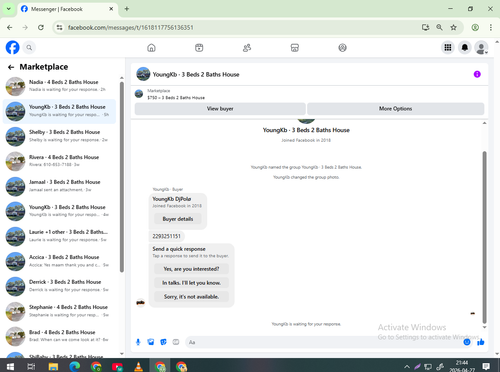The width and height of the screenshot is (500, 372).
Task: Open Microsoft Edge from taskbar
Action: (75, 367)
